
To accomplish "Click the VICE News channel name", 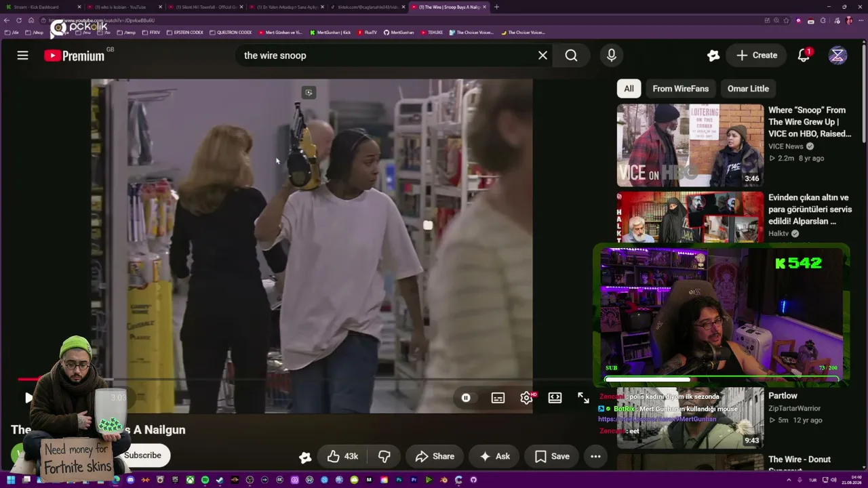I will pyautogui.click(x=786, y=146).
